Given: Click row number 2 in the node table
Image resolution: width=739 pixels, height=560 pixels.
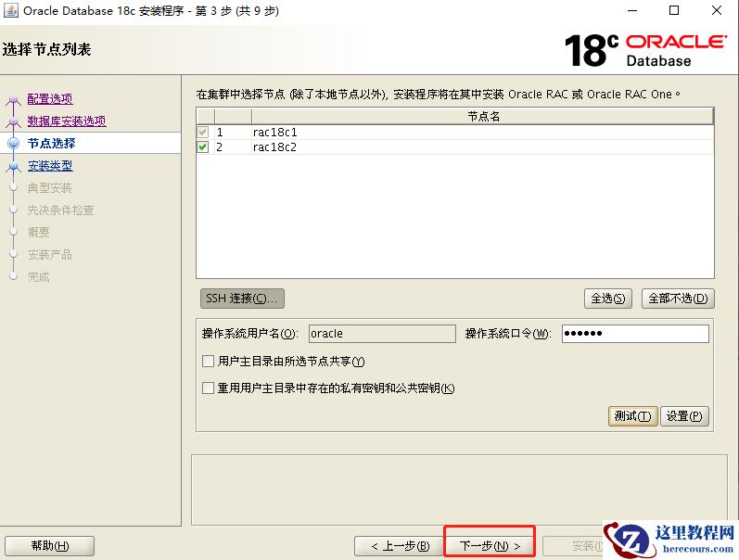Looking at the screenshot, I should (233, 147).
